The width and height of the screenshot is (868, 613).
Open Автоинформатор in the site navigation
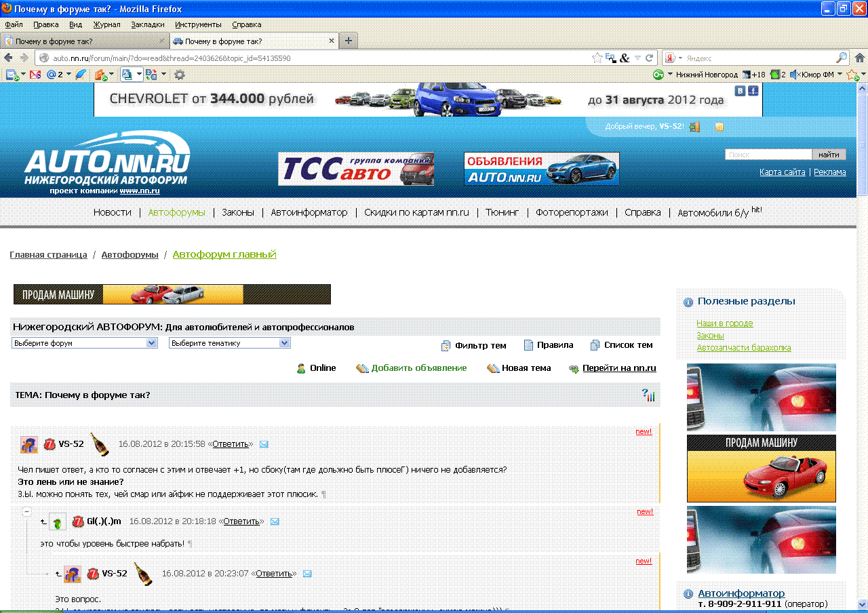pyautogui.click(x=309, y=212)
